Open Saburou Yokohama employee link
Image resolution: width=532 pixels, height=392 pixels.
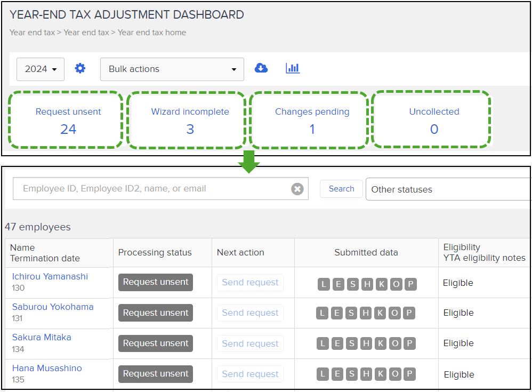(x=53, y=307)
